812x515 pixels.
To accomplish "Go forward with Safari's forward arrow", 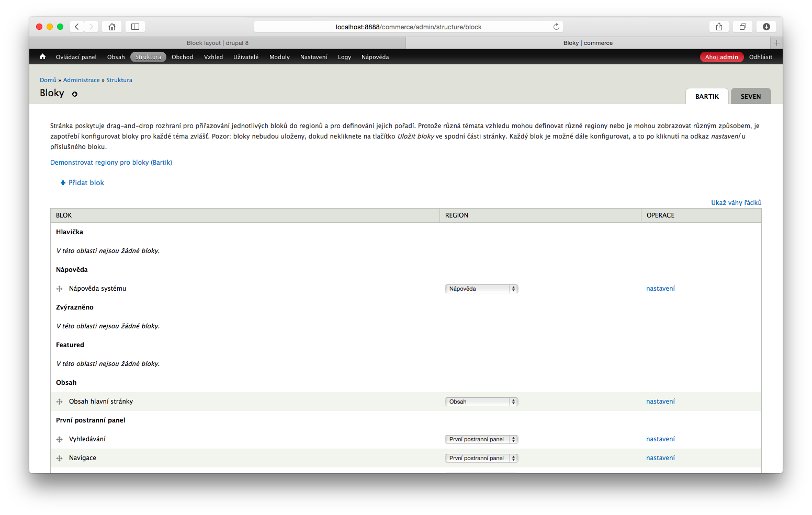I will [91, 27].
